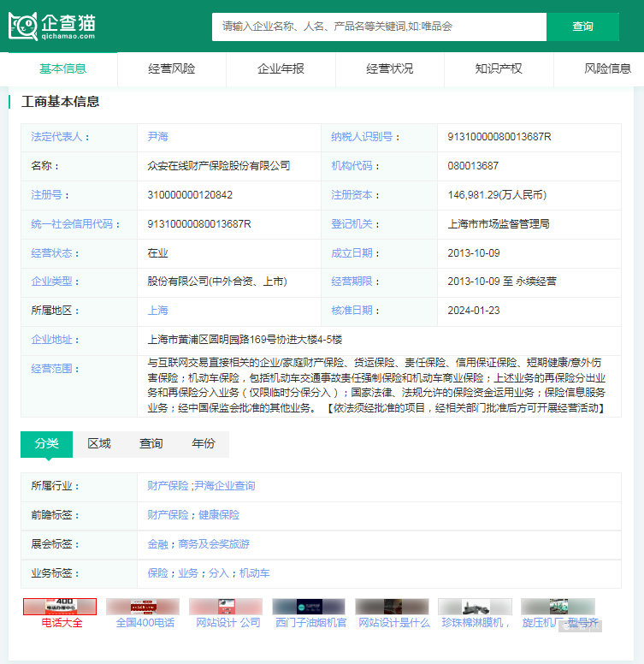Click the 注册资本 label link
Viewport: 644px width, 664px height.
coord(352,195)
